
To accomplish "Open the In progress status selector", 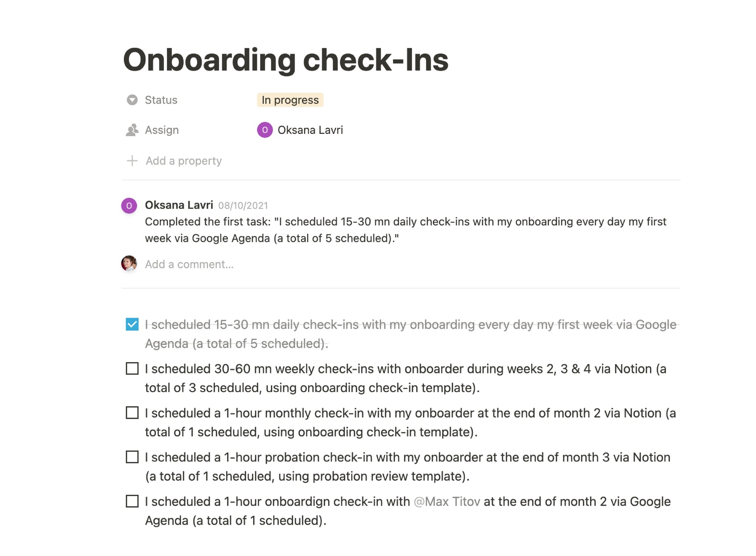I will 290,100.
